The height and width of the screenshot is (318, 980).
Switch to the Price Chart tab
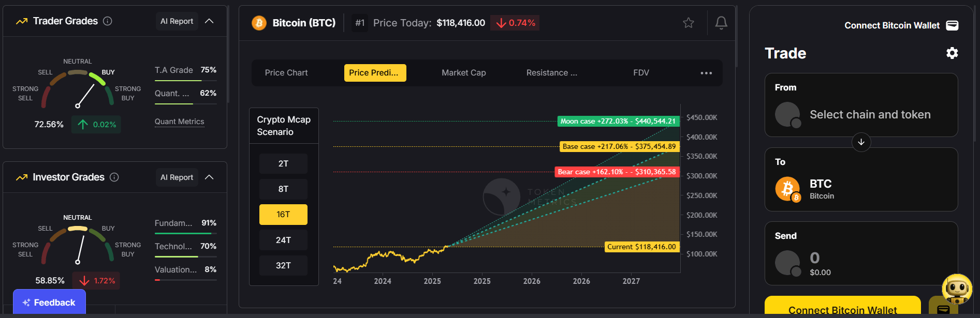click(x=286, y=73)
